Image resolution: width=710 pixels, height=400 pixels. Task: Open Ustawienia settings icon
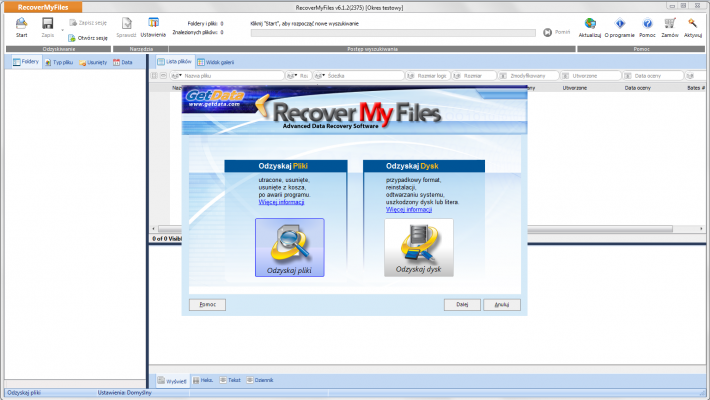[154, 23]
